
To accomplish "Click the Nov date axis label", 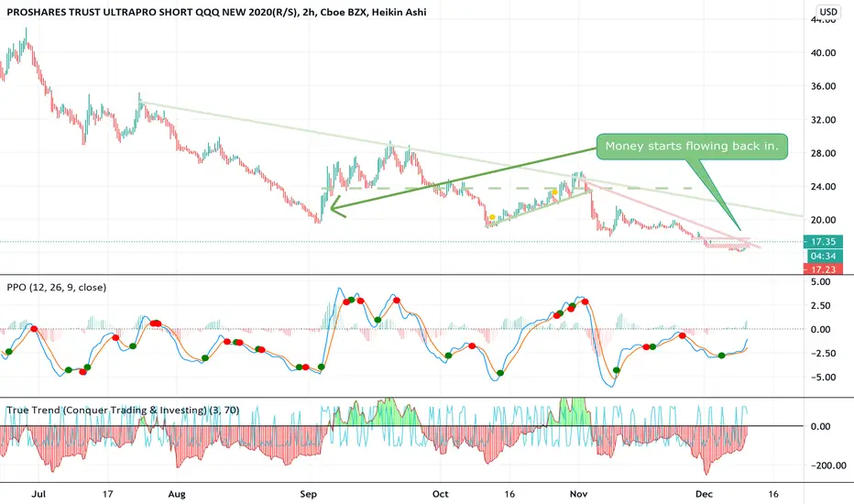I will pos(578,494).
